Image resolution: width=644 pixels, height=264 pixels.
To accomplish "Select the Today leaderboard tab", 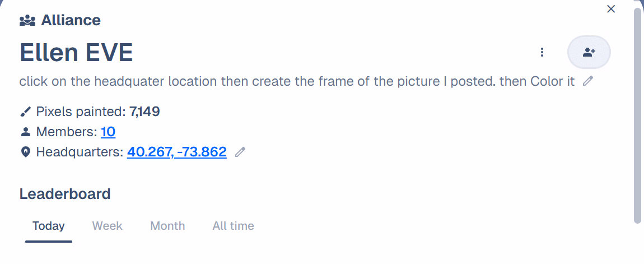I will point(49,226).
